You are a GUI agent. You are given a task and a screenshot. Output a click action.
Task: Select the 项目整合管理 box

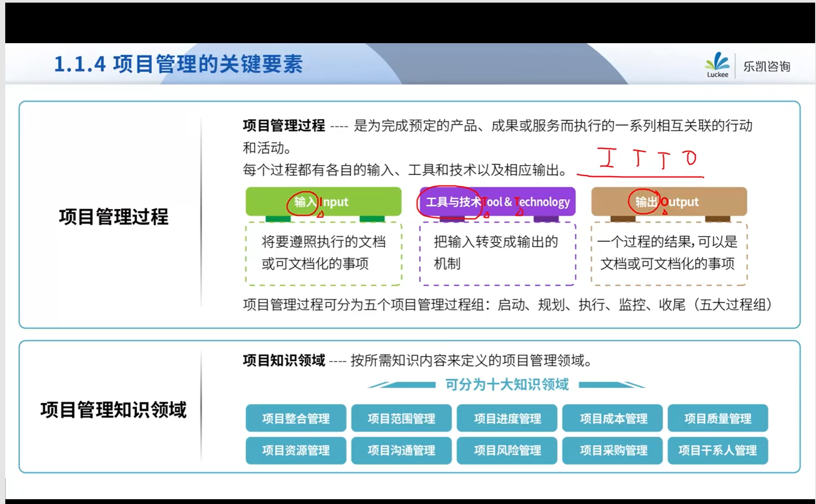(x=296, y=419)
